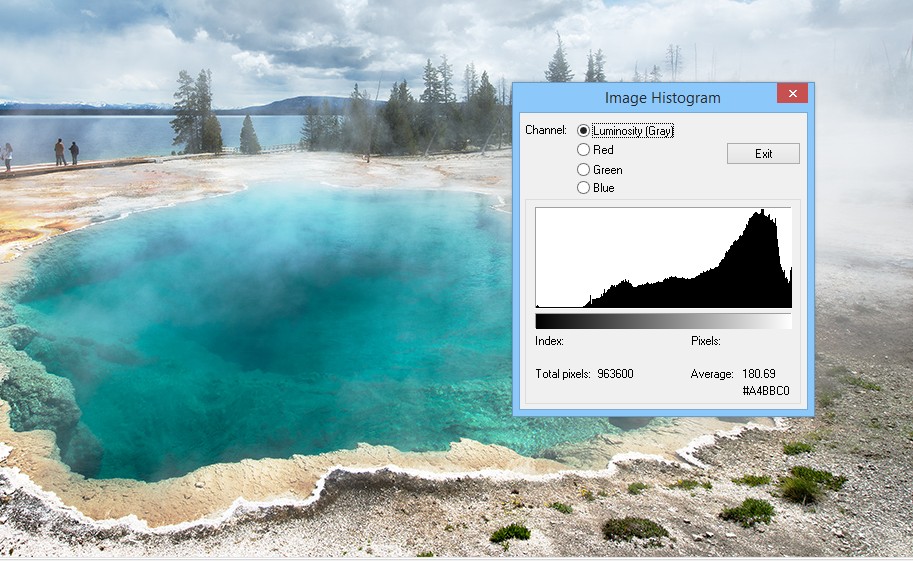Click the Pixels label below the histogram
This screenshot has width=913, height=561.
(706, 342)
